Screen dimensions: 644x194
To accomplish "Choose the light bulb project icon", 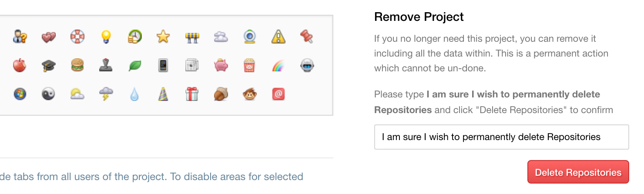I will tap(106, 37).
